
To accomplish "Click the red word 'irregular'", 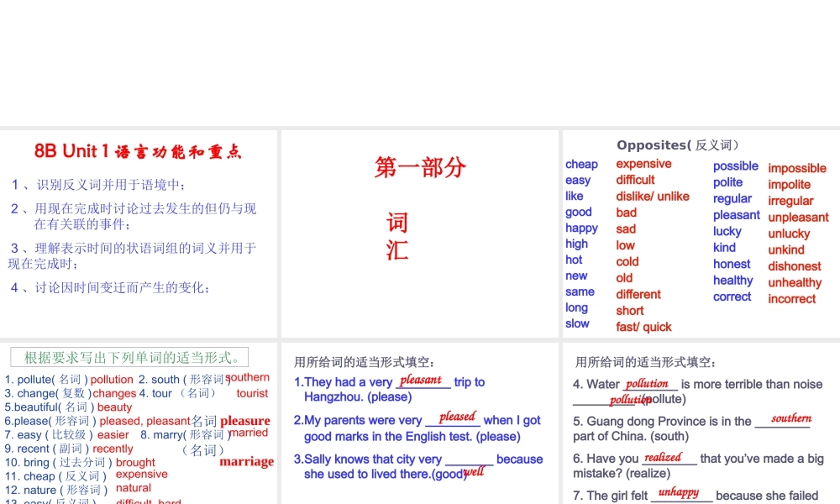I will tap(790, 201).
